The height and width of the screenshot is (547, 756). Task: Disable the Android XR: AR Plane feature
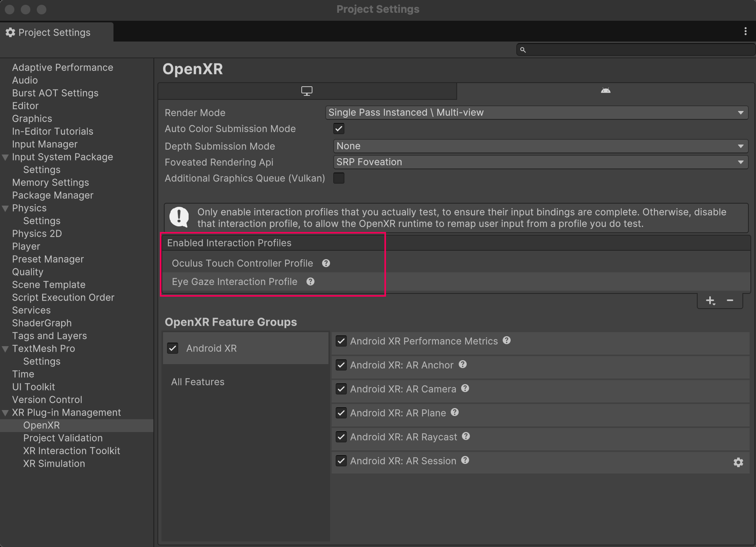(341, 413)
